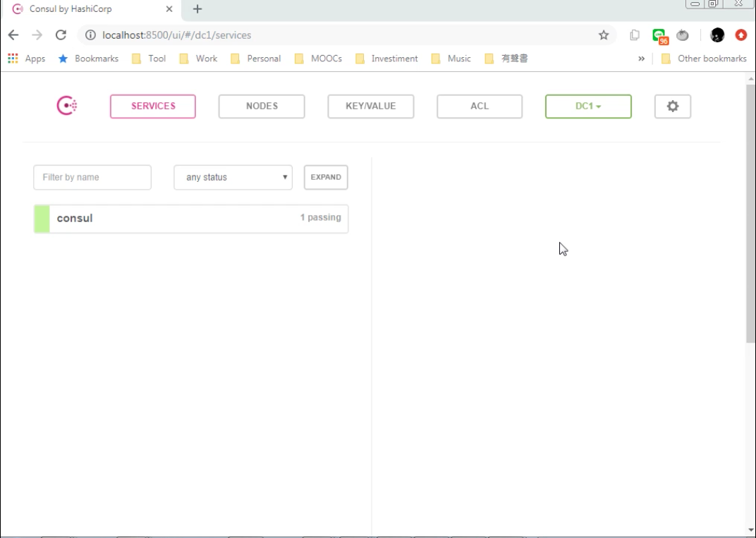Click the address bar URL
The image size is (756, 538).
pos(176,35)
